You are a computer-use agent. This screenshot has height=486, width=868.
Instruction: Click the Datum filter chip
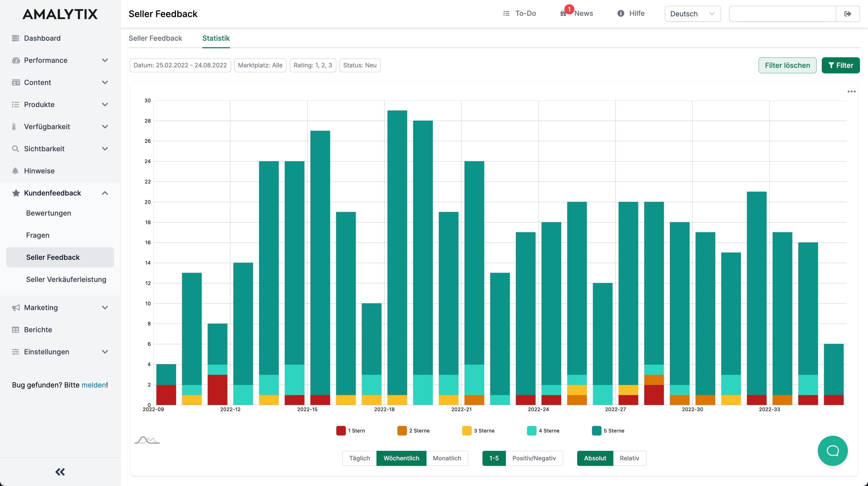180,65
